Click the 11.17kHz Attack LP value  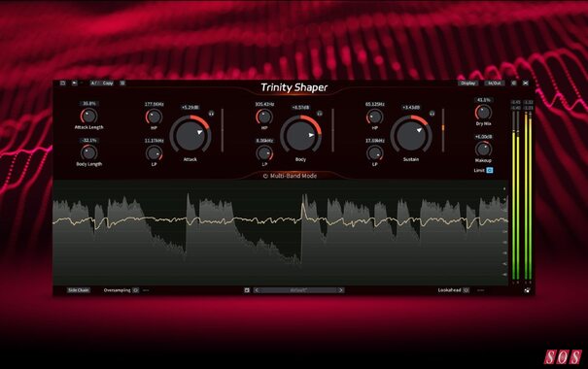point(154,141)
